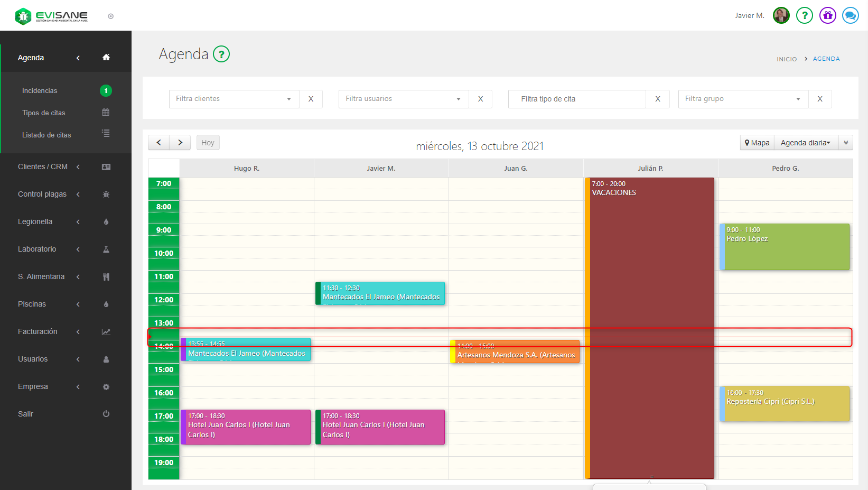This screenshot has width=868, height=490.
Task: Click the Javier M. profile avatar
Action: (x=781, y=15)
